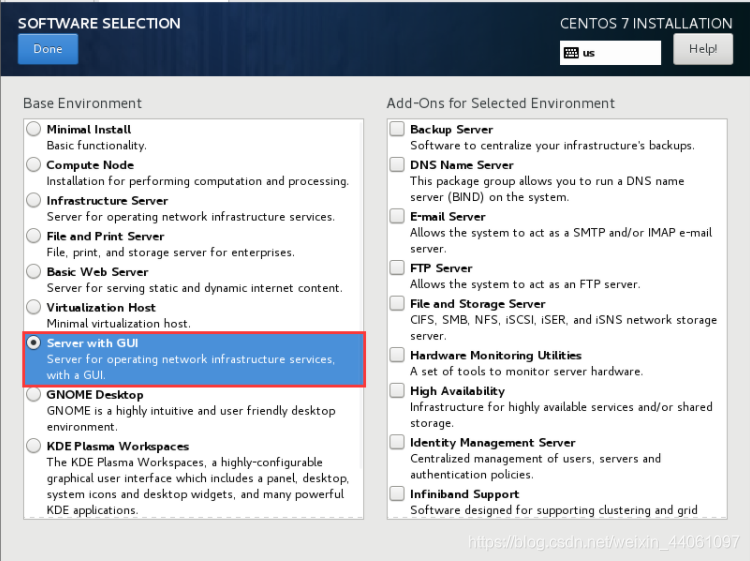This screenshot has height=561, width=750.
Task: Click 'Installation for performing computation and processing.' text
Action: tap(198, 181)
